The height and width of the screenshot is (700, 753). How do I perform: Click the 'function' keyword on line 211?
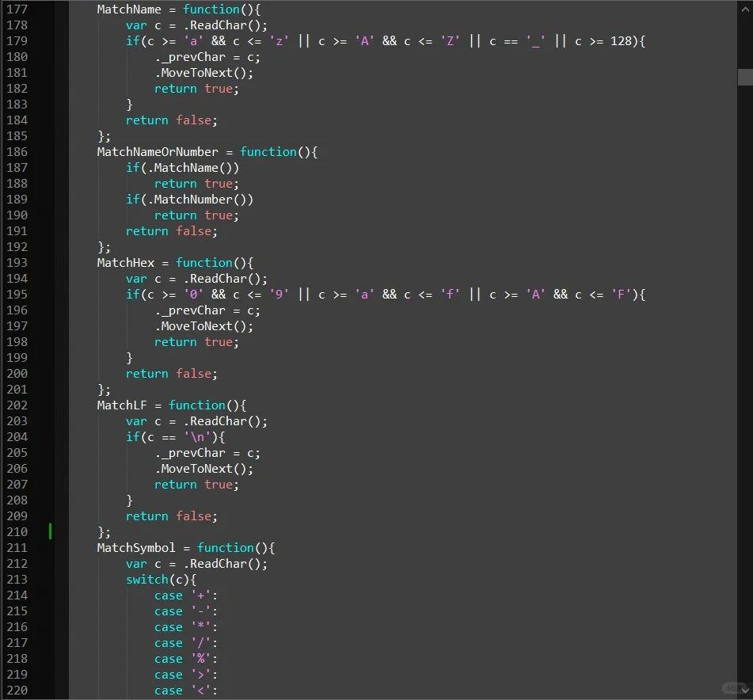click(225, 548)
